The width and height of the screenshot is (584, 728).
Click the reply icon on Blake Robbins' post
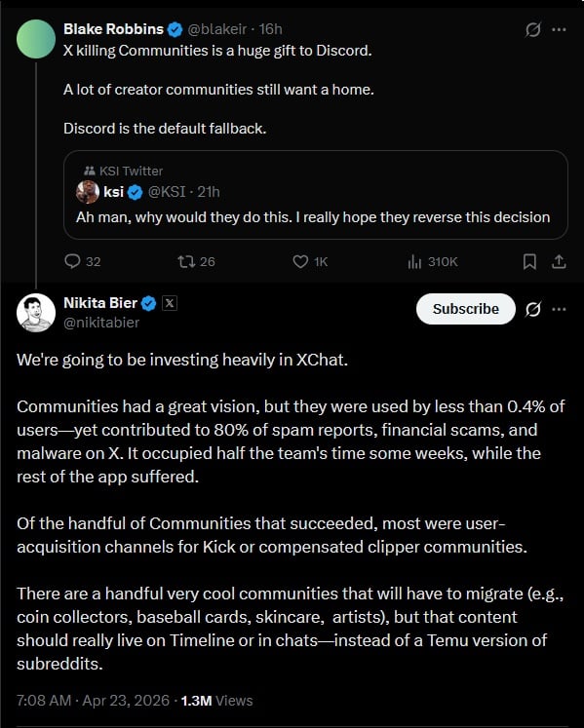coord(72,261)
